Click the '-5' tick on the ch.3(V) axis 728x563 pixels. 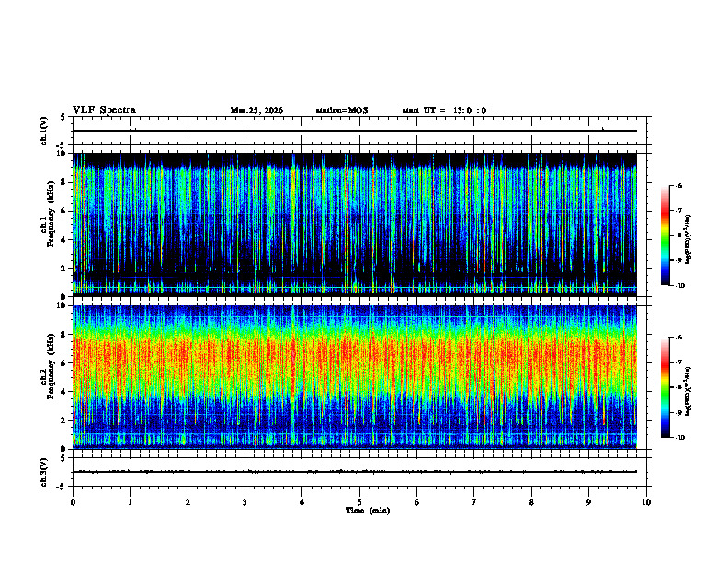click(62, 488)
